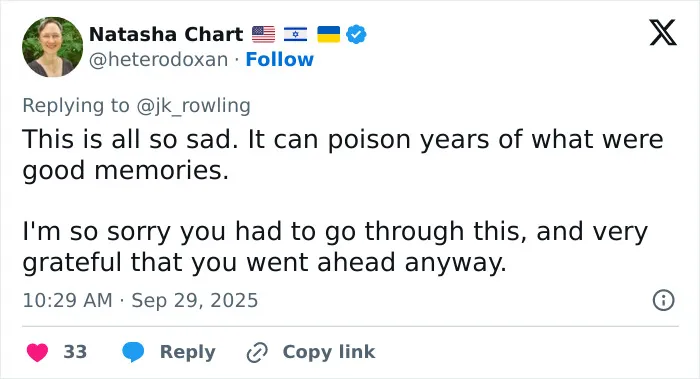Open the @heterodoxan handle link
Viewport: 700px width, 379px height.
158,59
